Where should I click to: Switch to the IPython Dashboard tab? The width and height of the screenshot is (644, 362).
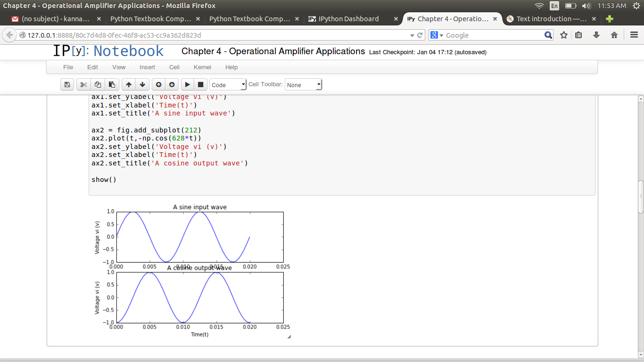pos(348,19)
